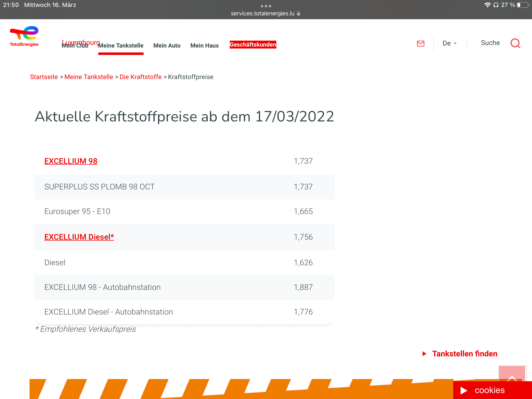Image resolution: width=532 pixels, height=399 pixels.
Task: Open the mail envelope icon
Action: [420, 44]
